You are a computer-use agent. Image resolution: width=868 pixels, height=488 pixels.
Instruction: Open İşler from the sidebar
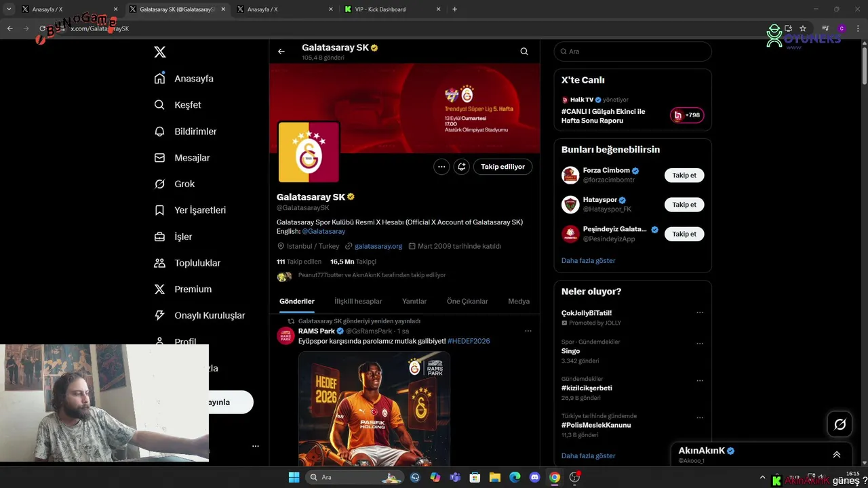pyautogui.click(x=173, y=237)
